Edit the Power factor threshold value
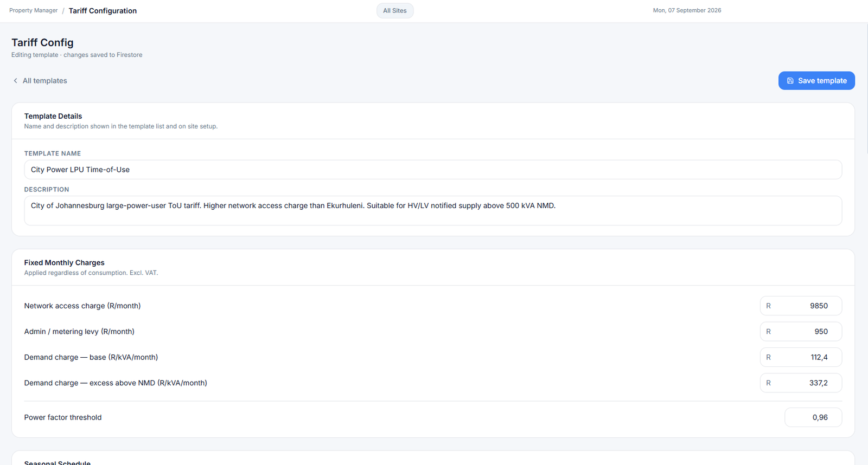This screenshot has width=868, height=465. 813,417
